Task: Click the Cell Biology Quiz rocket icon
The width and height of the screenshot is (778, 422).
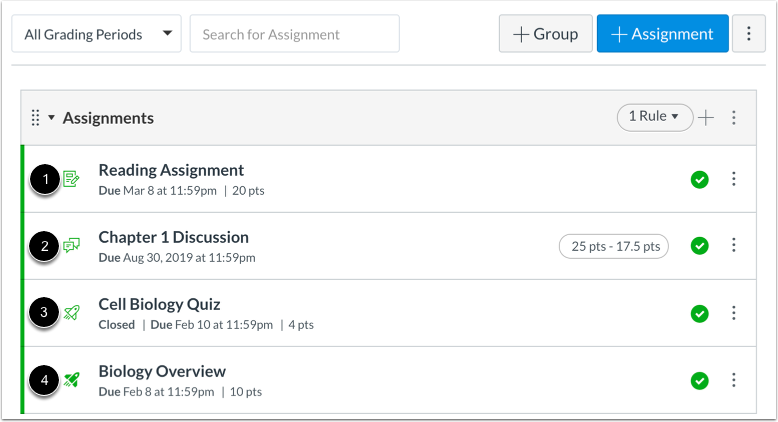Action: [71, 312]
